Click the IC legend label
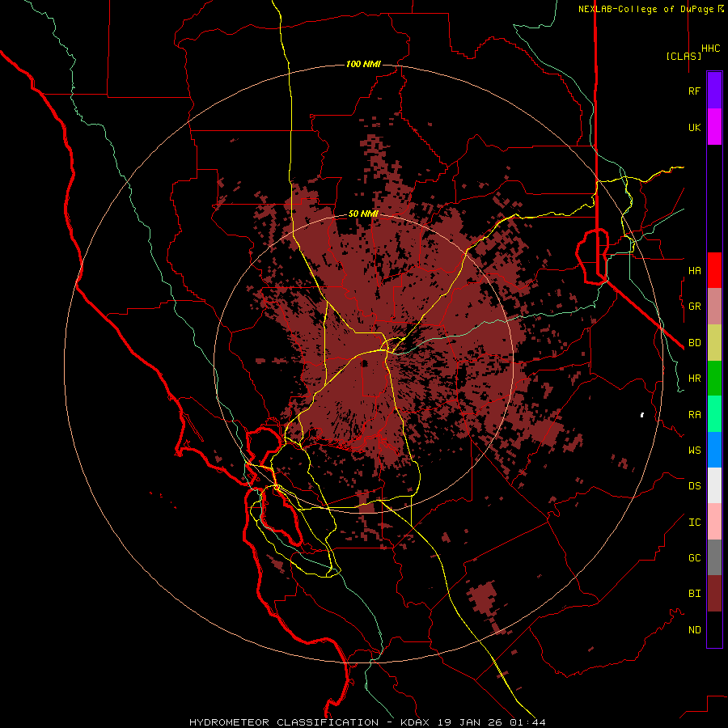The width and height of the screenshot is (728, 728). coord(694,523)
